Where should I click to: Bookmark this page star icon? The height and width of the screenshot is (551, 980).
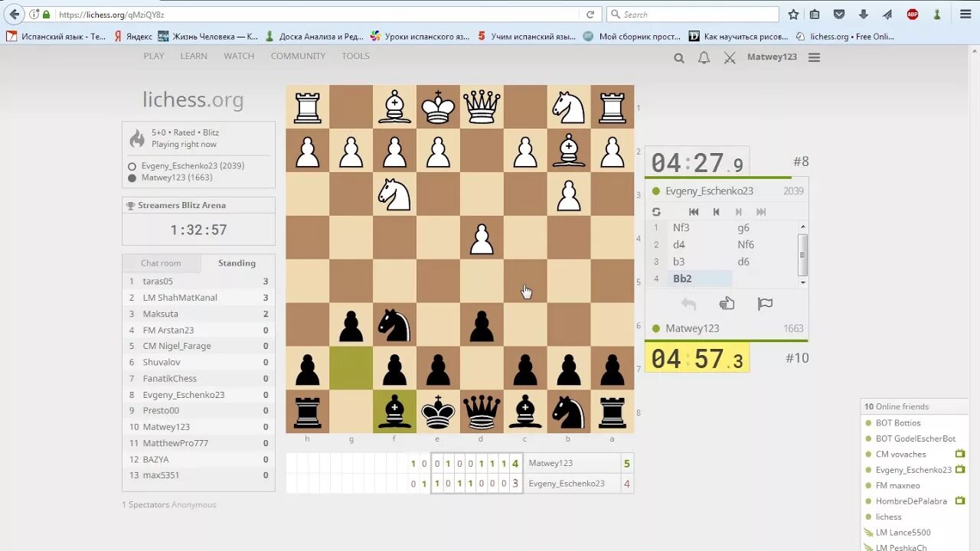[793, 15]
